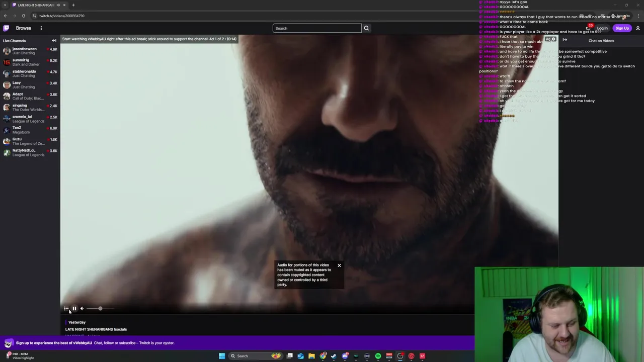
Task: Switch to Chrome in the taskbar
Action: [x=323, y=356]
